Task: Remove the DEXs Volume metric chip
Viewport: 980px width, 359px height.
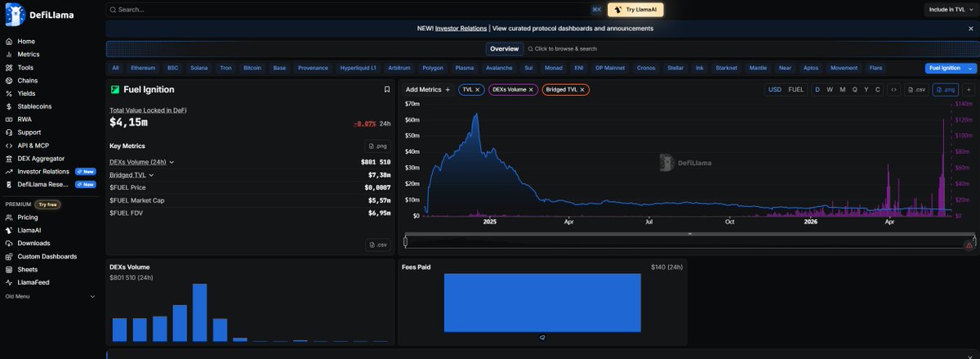Action: 531,89
